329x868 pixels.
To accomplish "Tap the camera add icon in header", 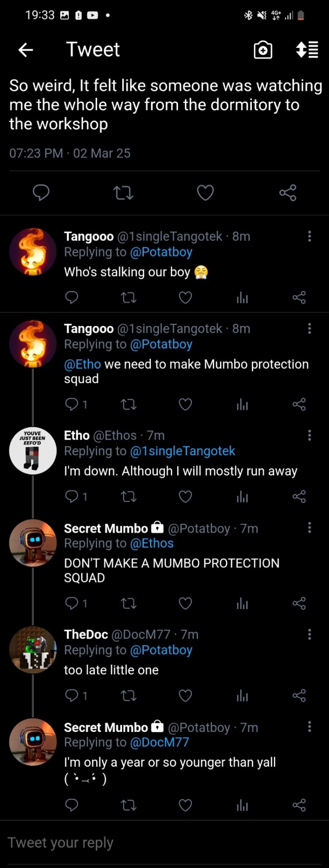I will click(x=263, y=50).
